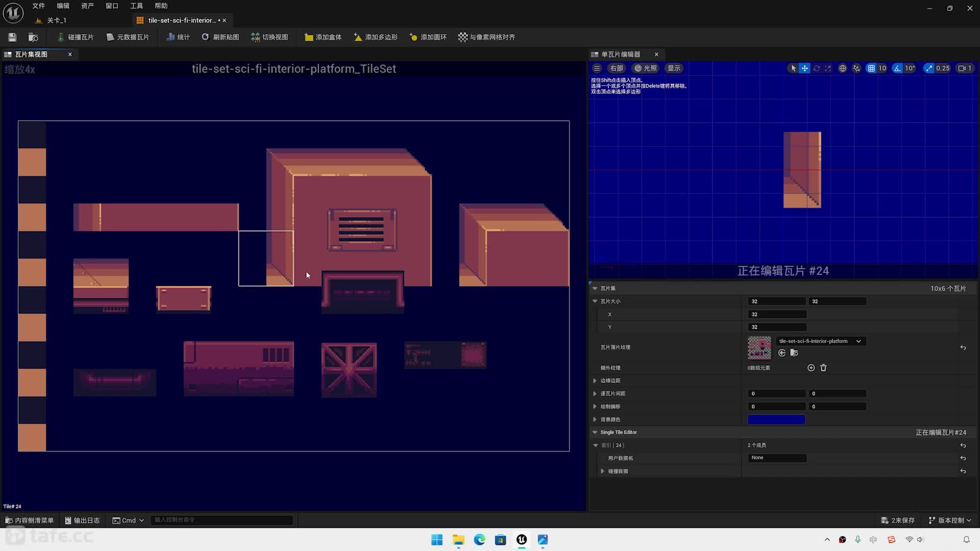The height and width of the screenshot is (551, 980).
Task: Open scale snap 0.25 dropdown
Action: (943, 68)
